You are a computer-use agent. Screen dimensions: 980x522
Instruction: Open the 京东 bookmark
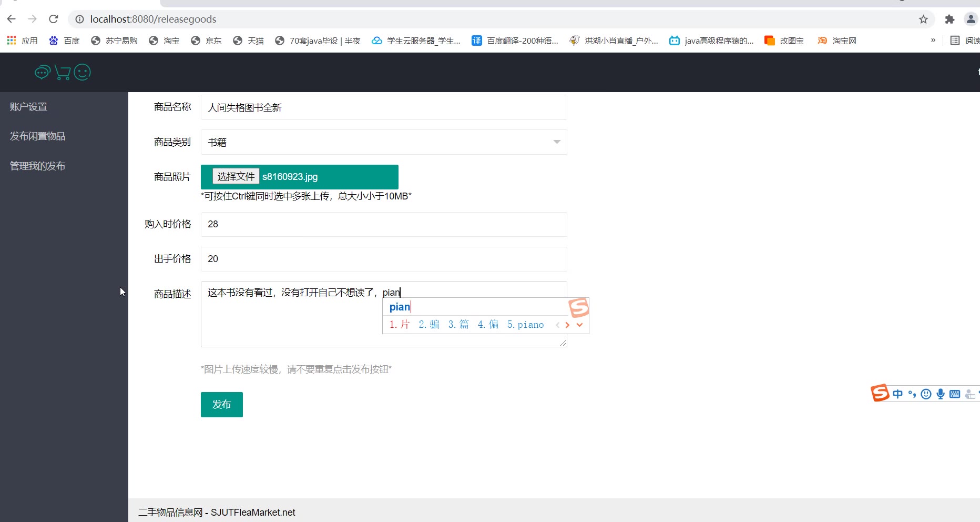pyautogui.click(x=206, y=41)
